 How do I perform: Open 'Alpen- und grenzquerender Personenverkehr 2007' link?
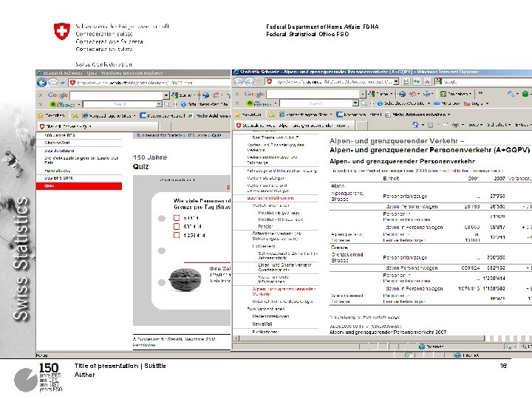coord(388,332)
